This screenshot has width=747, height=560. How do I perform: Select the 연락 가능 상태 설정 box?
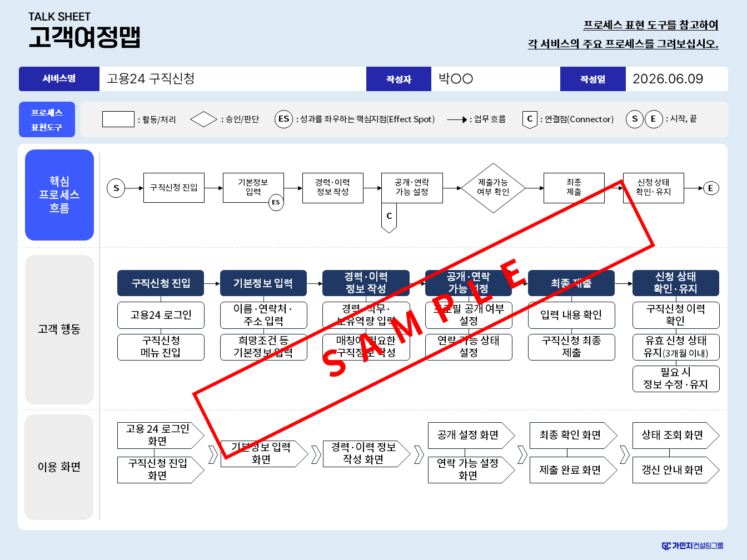[x=469, y=347]
